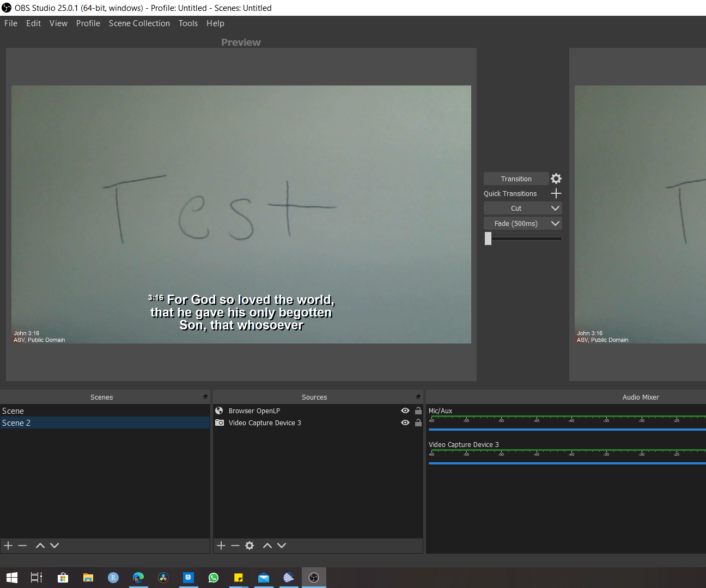Remove the selected source with the minus icon
The image size is (706, 588).
click(235, 545)
